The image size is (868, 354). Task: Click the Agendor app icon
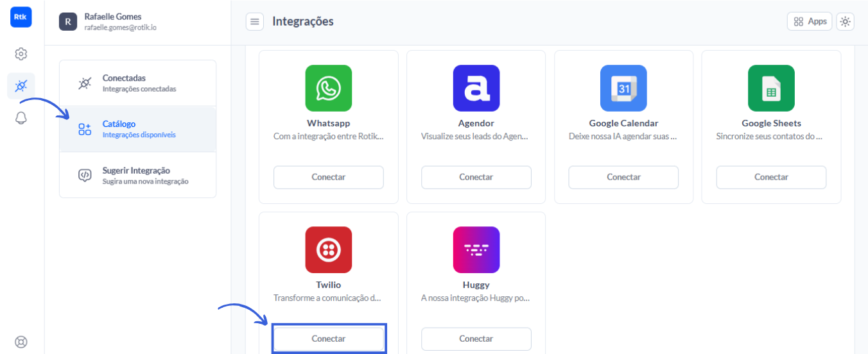[476, 88]
